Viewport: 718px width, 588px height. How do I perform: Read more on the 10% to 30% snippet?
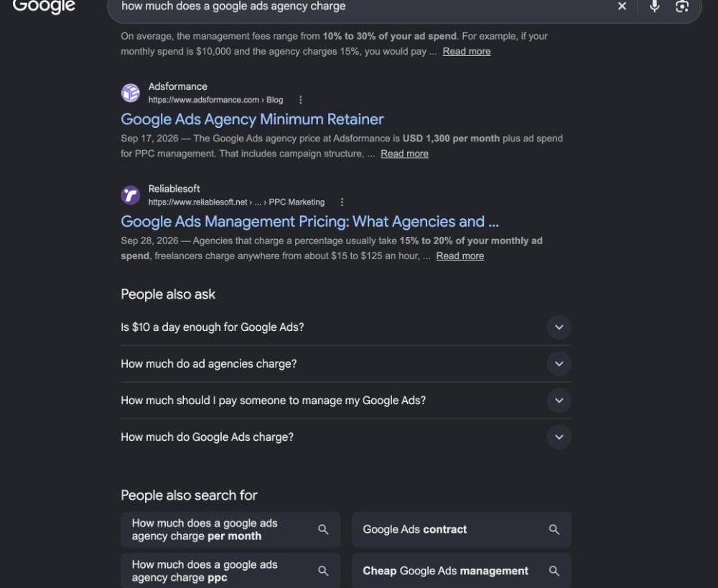point(467,51)
